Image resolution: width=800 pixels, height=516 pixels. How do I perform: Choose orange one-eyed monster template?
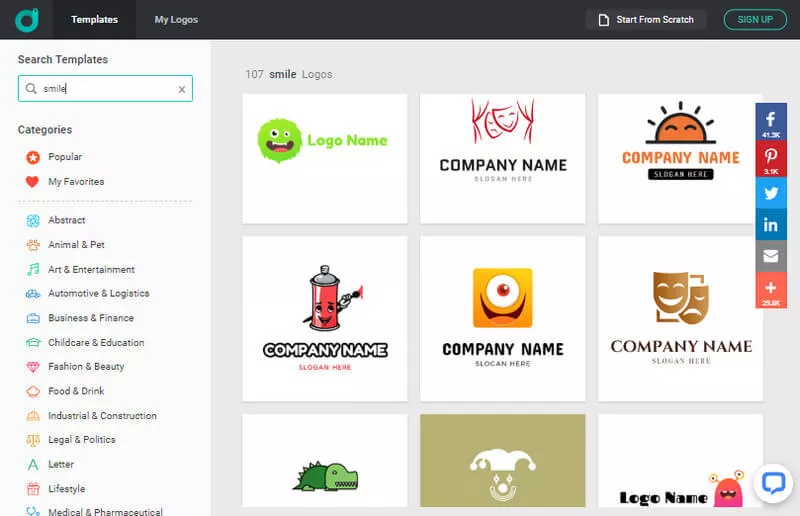[503, 318]
